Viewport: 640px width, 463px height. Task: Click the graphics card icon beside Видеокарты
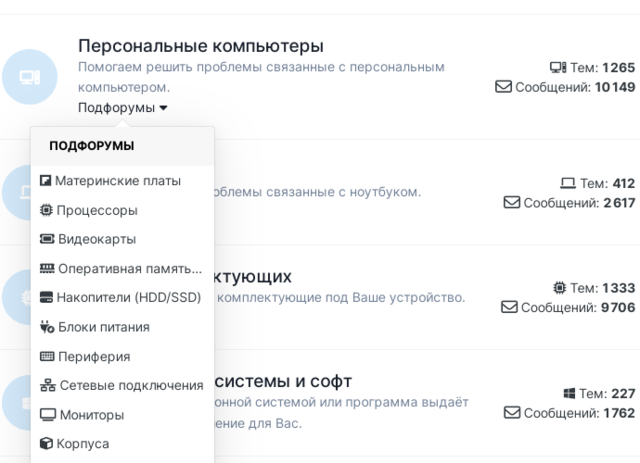[46, 239]
